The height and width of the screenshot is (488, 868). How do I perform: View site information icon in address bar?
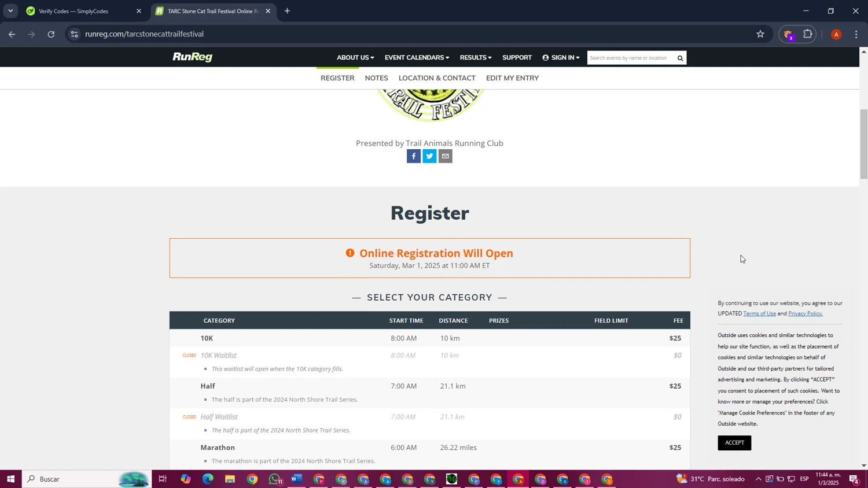pos(73,34)
